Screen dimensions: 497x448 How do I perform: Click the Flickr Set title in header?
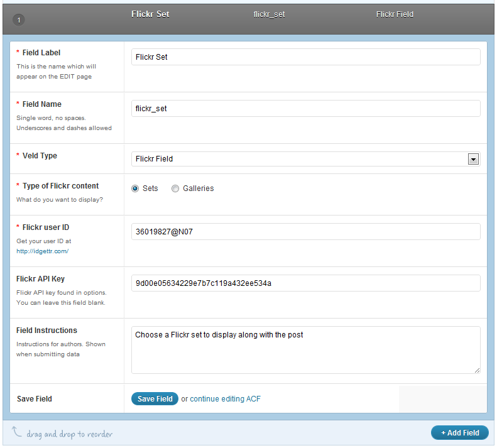150,14
